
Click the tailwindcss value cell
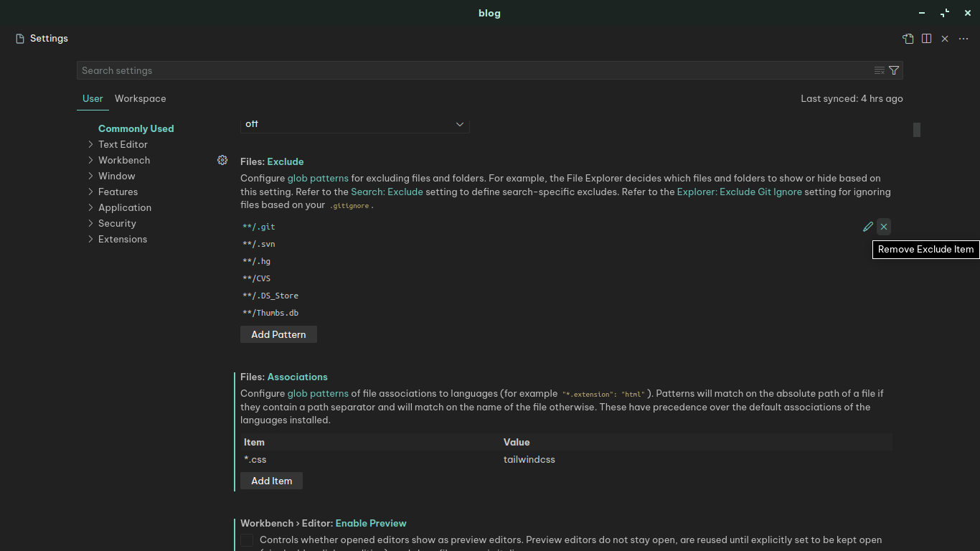click(529, 459)
